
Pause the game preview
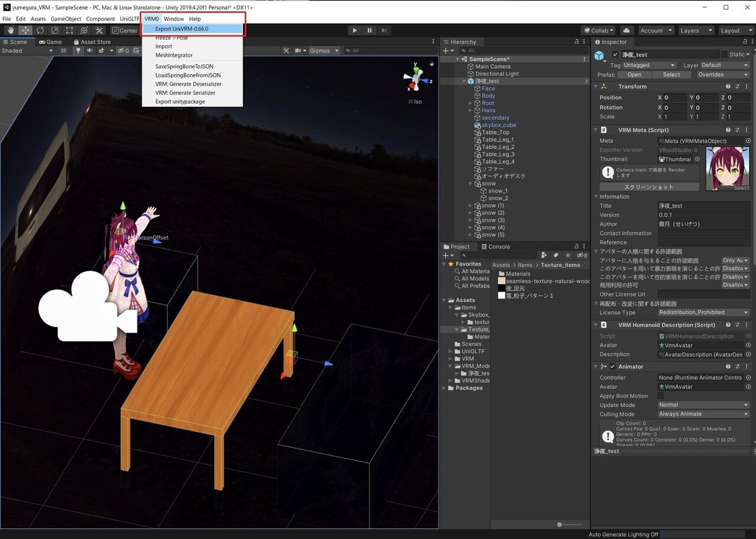(369, 30)
